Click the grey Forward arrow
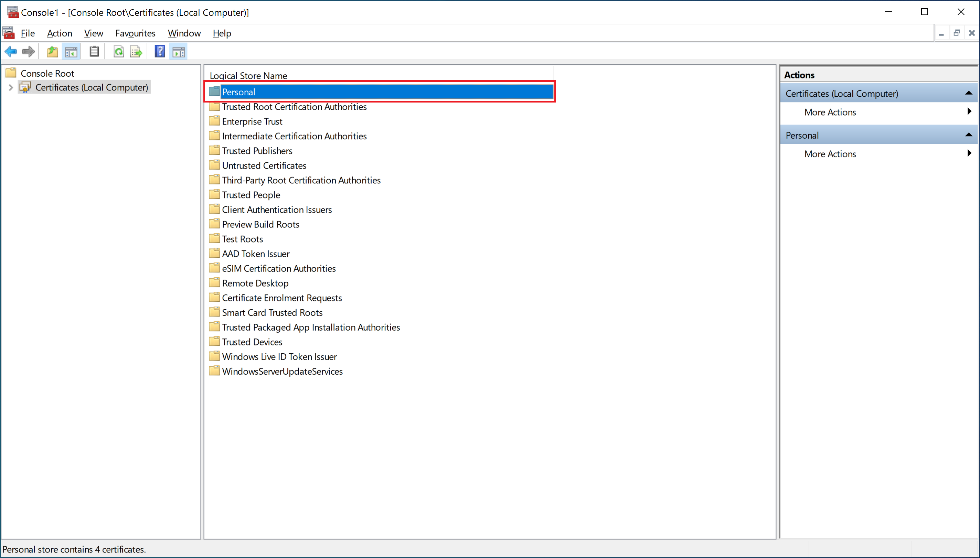 [28, 51]
